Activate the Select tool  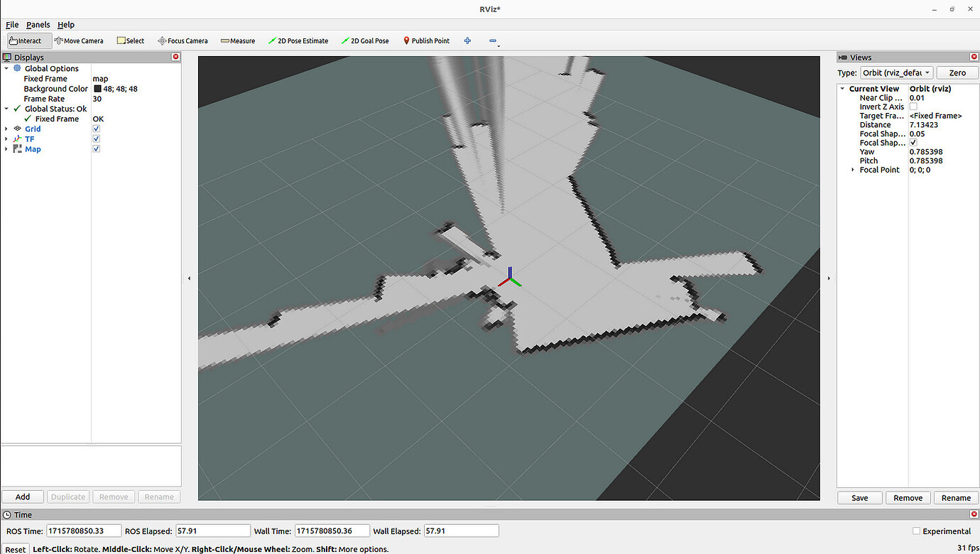tap(130, 40)
